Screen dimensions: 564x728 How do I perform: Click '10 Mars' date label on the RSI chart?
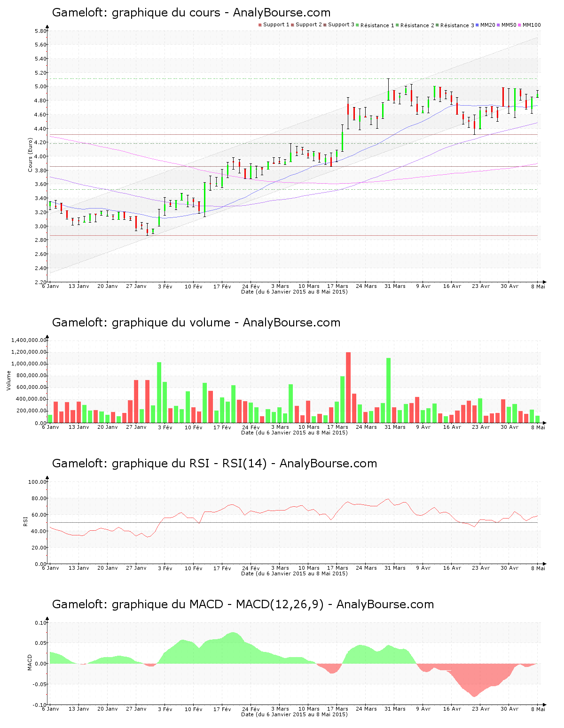pyautogui.click(x=309, y=568)
